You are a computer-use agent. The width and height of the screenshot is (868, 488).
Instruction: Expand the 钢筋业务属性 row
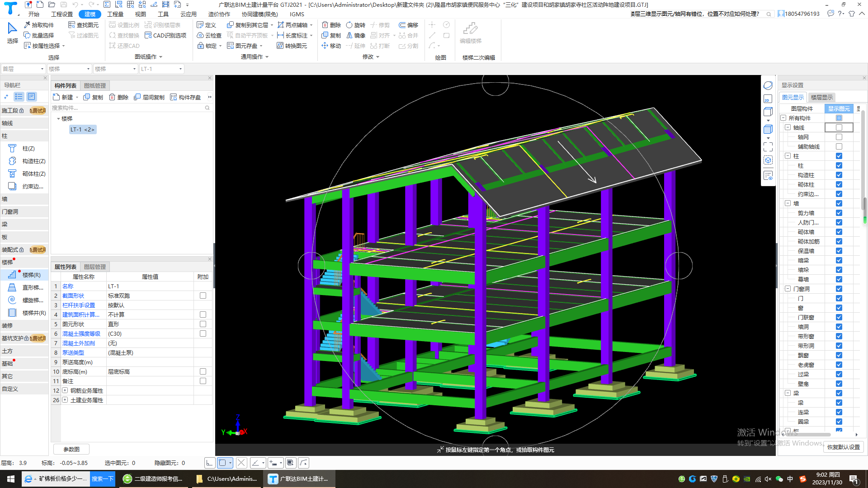tap(65, 390)
